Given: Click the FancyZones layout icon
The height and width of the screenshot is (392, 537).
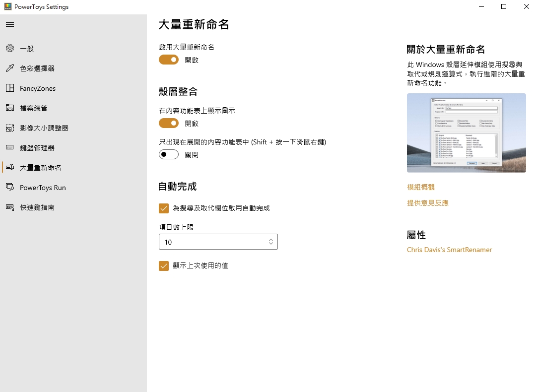Looking at the screenshot, I should (x=10, y=88).
